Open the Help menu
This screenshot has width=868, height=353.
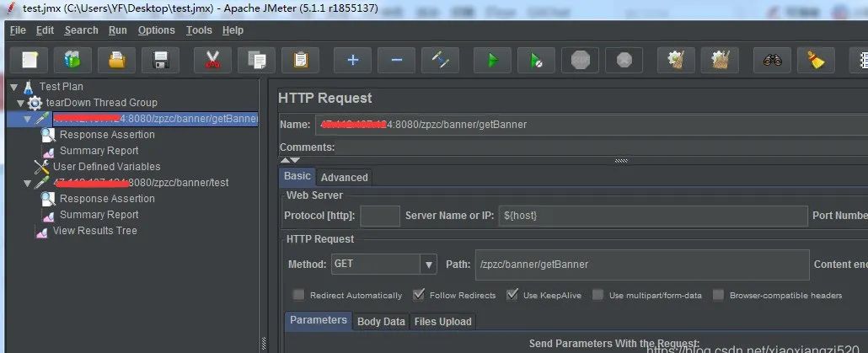click(x=233, y=30)
